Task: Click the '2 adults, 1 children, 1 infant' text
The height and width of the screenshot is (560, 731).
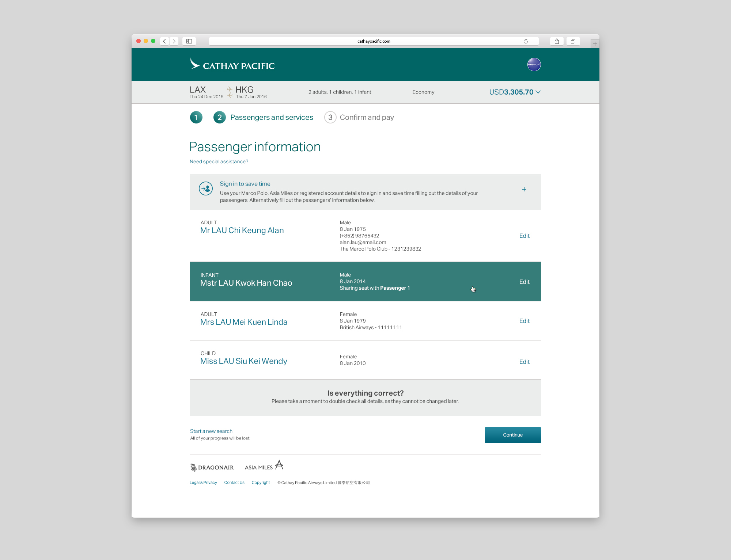Action: point(340,92)
